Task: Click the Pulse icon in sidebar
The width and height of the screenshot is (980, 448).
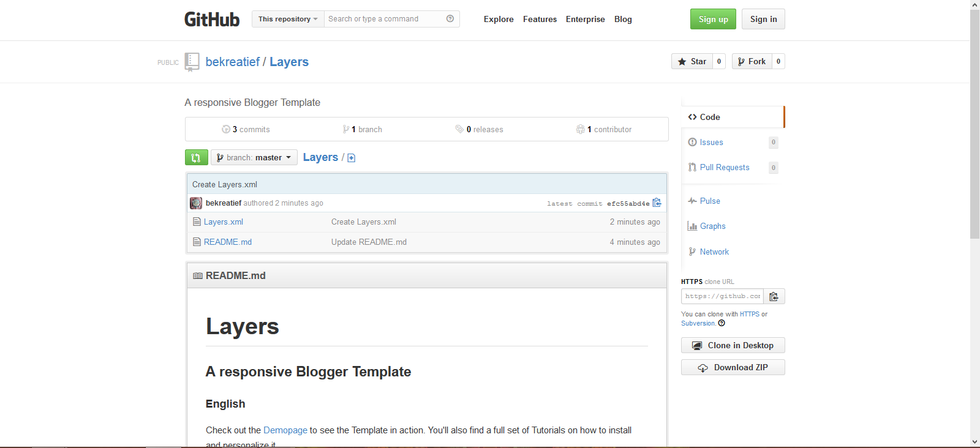Action: [692, 201]
